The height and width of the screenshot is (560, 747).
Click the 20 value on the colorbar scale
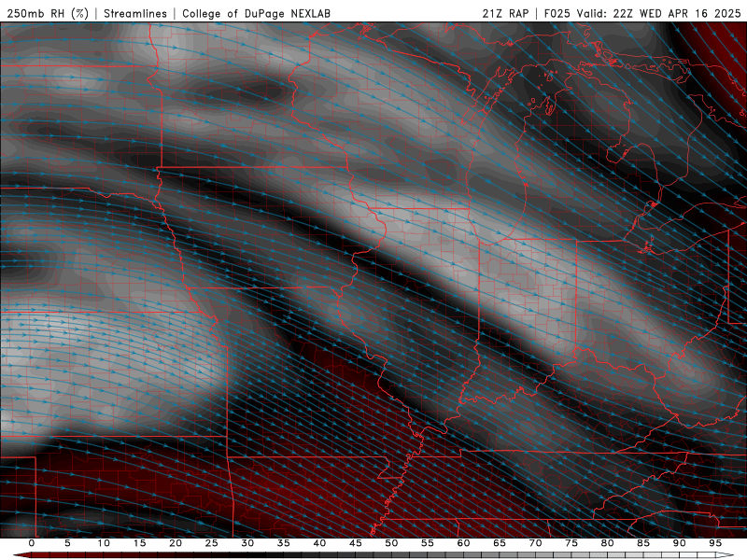(x=176, y=543)
